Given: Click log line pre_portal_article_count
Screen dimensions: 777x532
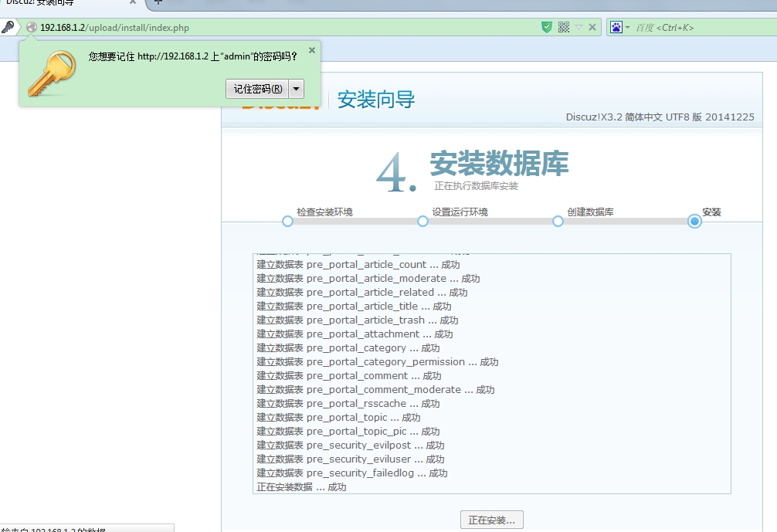Looking at the screenshot, I should coord(358,265).
